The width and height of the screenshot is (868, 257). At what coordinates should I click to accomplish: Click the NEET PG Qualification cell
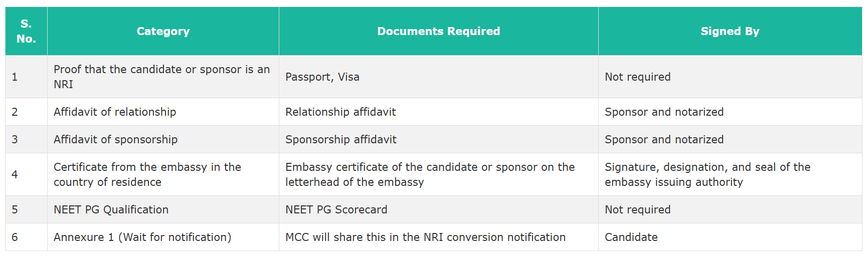(111, 209)
